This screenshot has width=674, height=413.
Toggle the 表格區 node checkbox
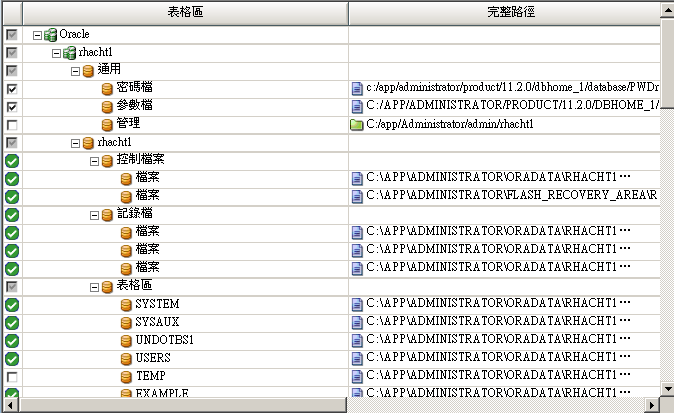[12, 287]
